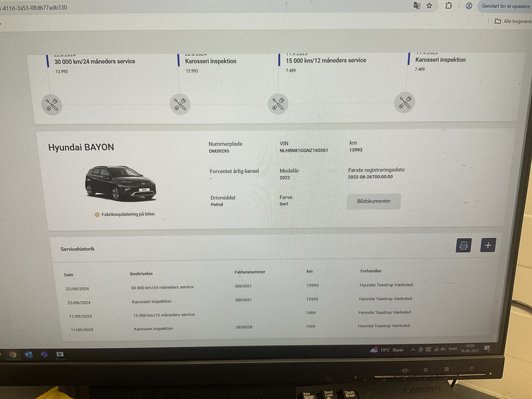This screenshot has width=532, height=399.
Task: Open Chrome from the Windows taskbar
Action: pos(13,354)
